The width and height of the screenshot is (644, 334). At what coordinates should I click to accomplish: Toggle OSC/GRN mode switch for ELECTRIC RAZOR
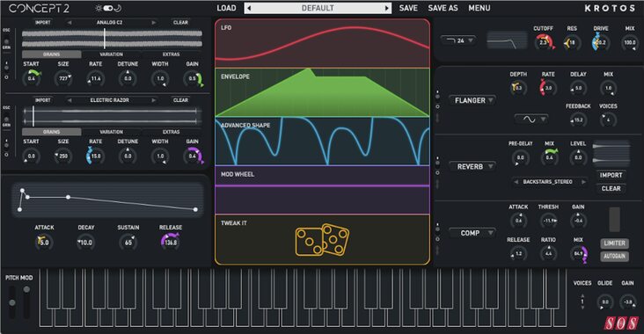click(x=6, y=119)
